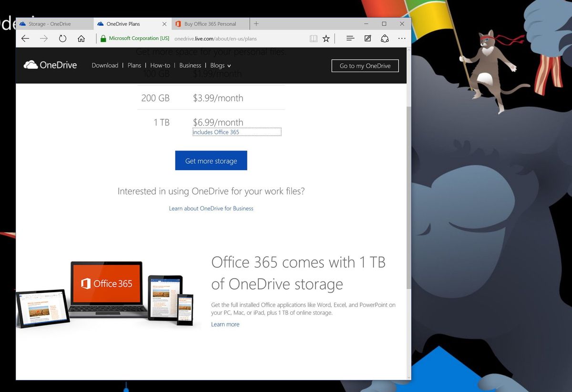Image resolution: width=572 pixels, height=392 pixels.
Task: Select the Make a Web Note icon
Action: [368, 39]
